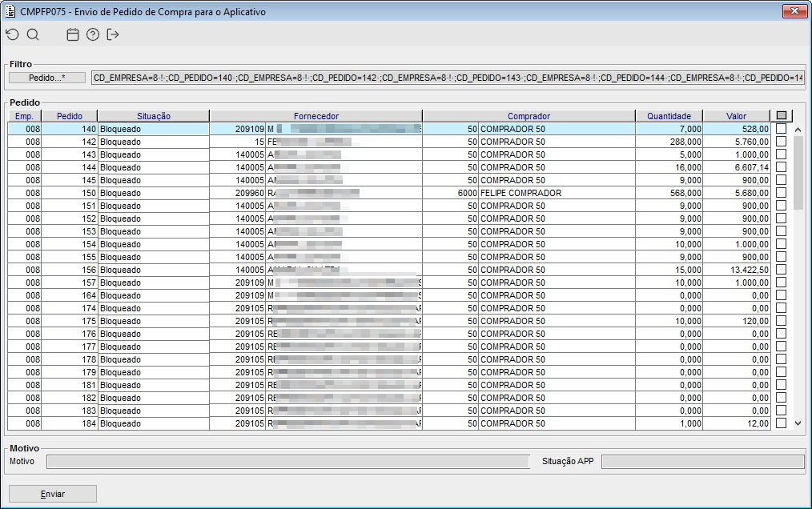
Task: Mark the checkbox for pedido 150
Action: [781, 193]
